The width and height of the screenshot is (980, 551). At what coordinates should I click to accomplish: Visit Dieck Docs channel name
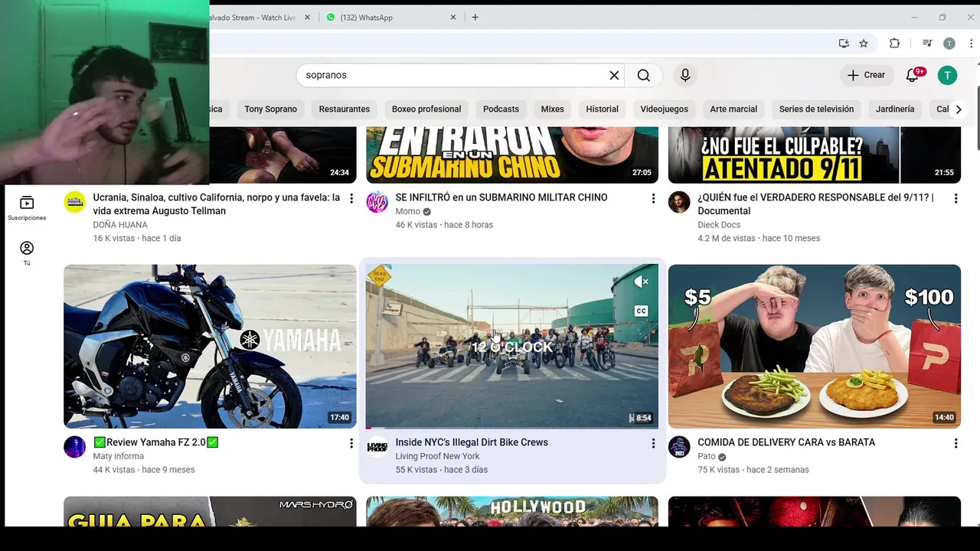click(719, 225)
